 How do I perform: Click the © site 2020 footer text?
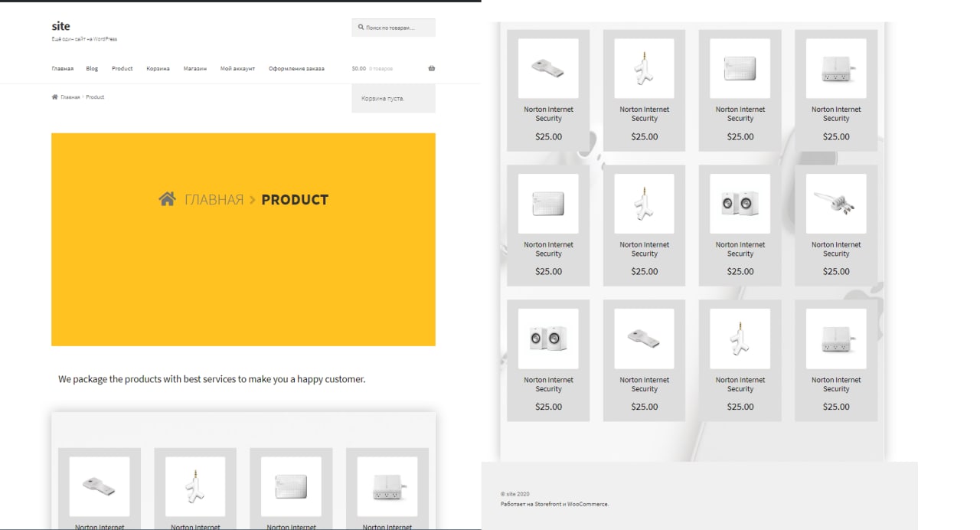tap(514, 494)
